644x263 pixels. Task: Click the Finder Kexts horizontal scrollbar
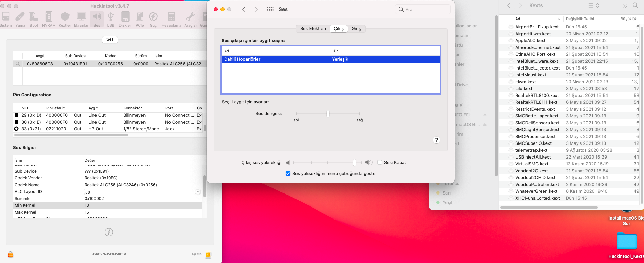coord(549,208)
